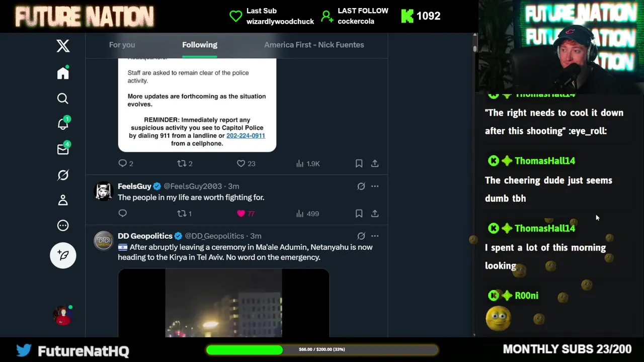Click the large emoji in R00ni's message
The height and width of the screenshot is (362, 644).
pos(498,318)
